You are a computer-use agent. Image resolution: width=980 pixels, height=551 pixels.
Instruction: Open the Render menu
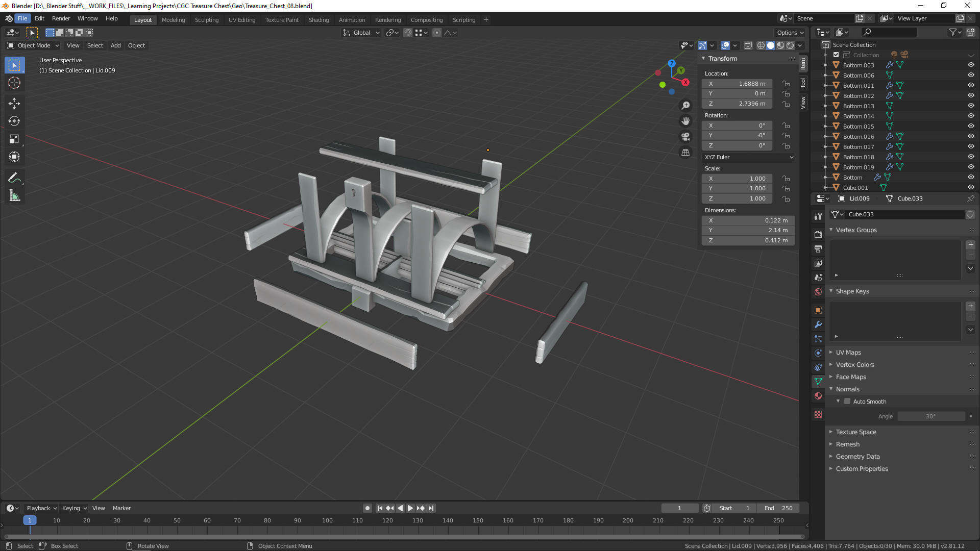point(61,18)
